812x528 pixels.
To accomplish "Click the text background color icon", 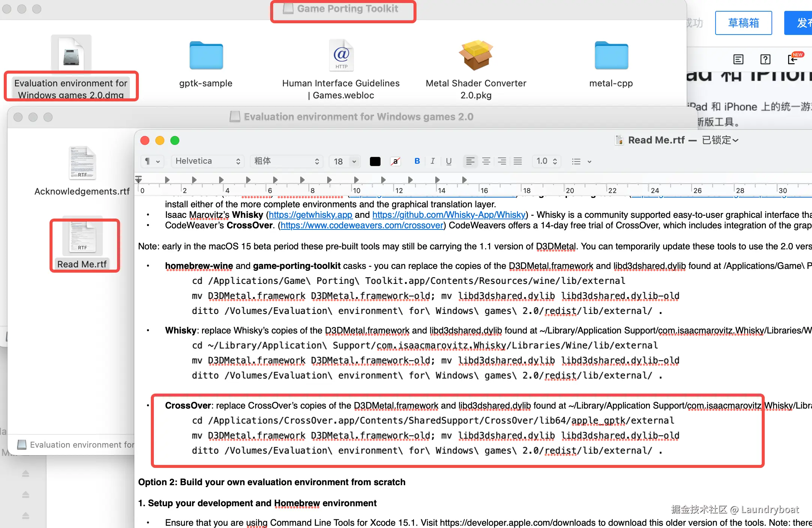I will coord(395,161).
